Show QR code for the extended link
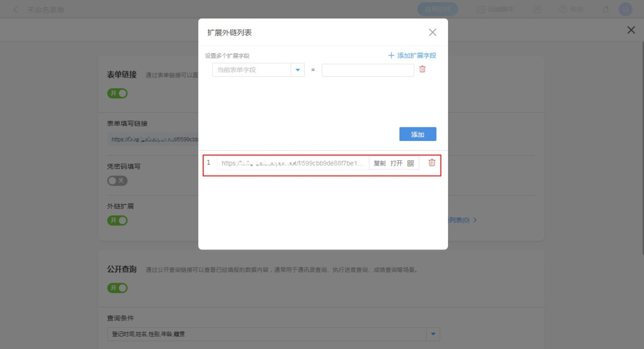This screenshot has height=349, width=644. tap(411, 163)
